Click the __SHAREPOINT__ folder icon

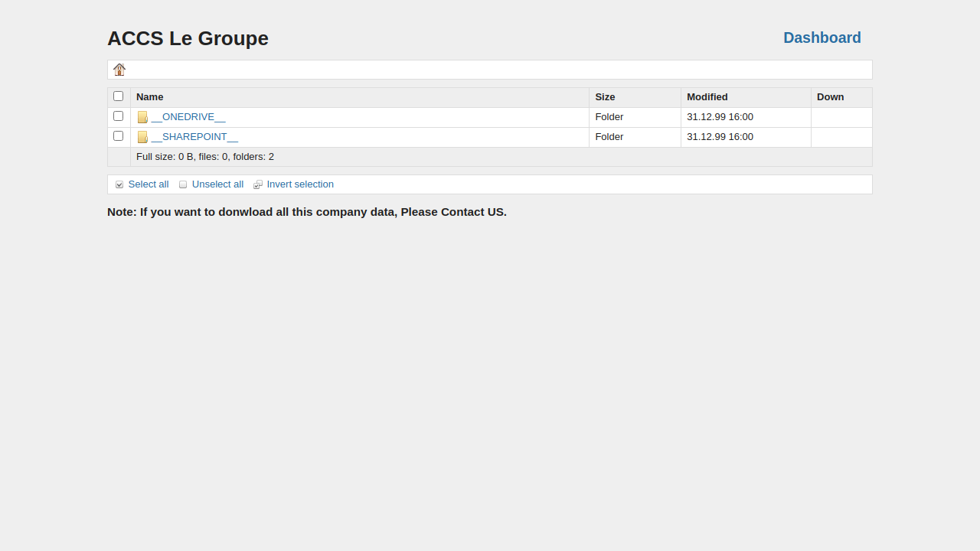[142, 137]
